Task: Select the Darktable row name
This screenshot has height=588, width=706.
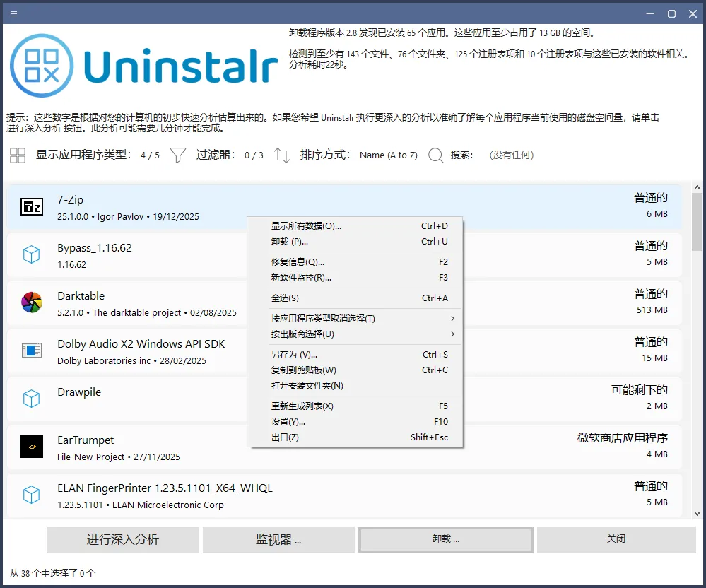Action: click(81, 296)
